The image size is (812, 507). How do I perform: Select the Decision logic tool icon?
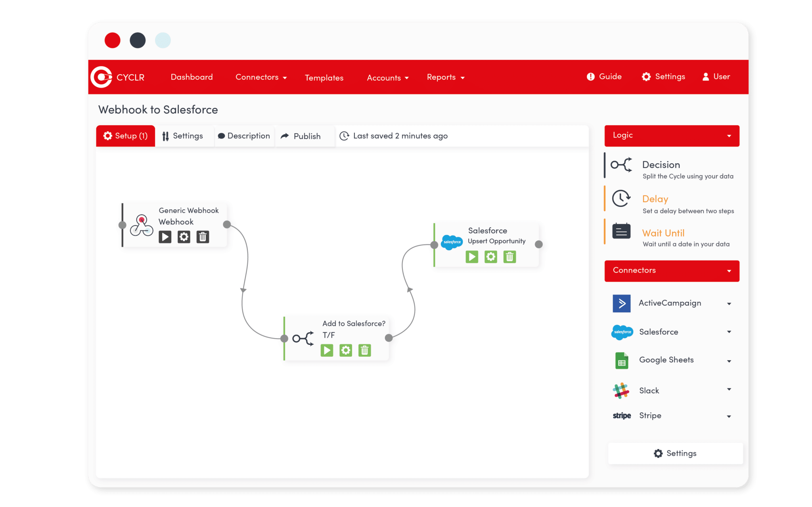click(x=621, y=165)
